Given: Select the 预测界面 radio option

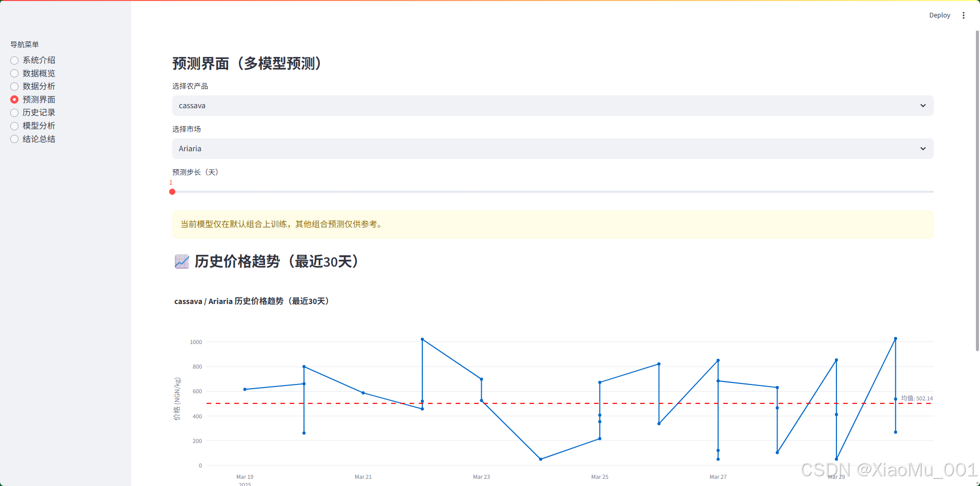Looking at the screenshot, I should (33, 99).
